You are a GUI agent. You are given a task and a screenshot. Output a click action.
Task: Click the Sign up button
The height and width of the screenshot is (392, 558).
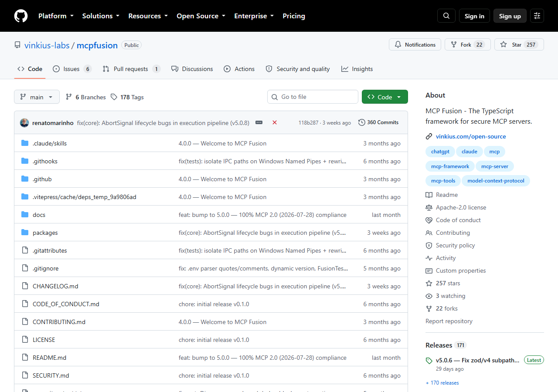tap(510, 16)
